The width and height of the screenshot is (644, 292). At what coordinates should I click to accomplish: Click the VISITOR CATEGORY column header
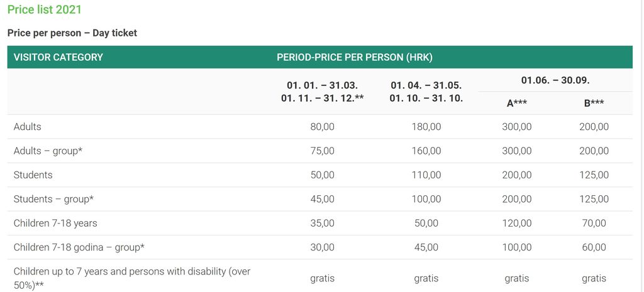click(x=58, y=57)
